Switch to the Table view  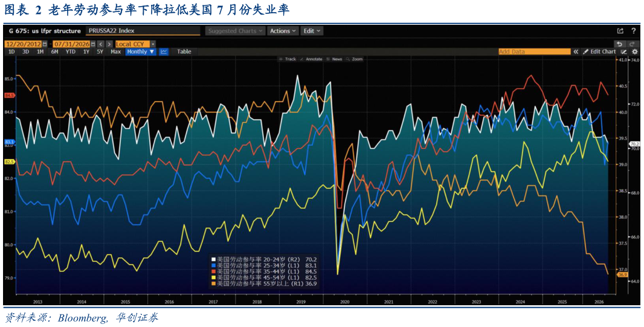(184, 52)
